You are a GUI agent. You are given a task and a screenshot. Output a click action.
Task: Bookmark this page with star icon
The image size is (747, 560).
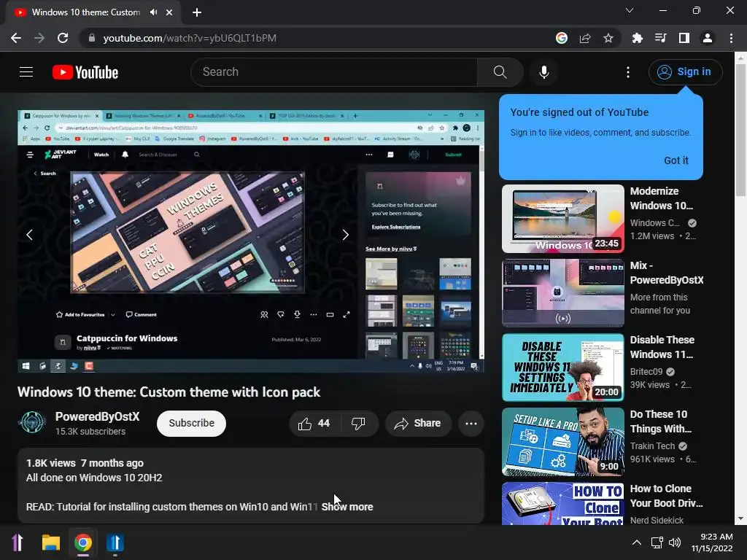pyautogui.click(x=608, y=38)
